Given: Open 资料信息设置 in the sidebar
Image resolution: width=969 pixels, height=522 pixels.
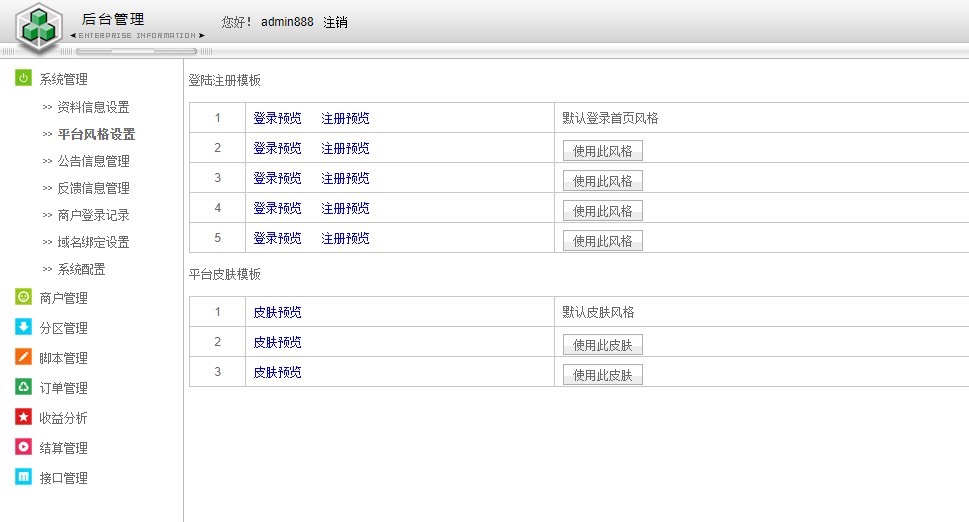Looking at the screenshot, I should 93,107.
